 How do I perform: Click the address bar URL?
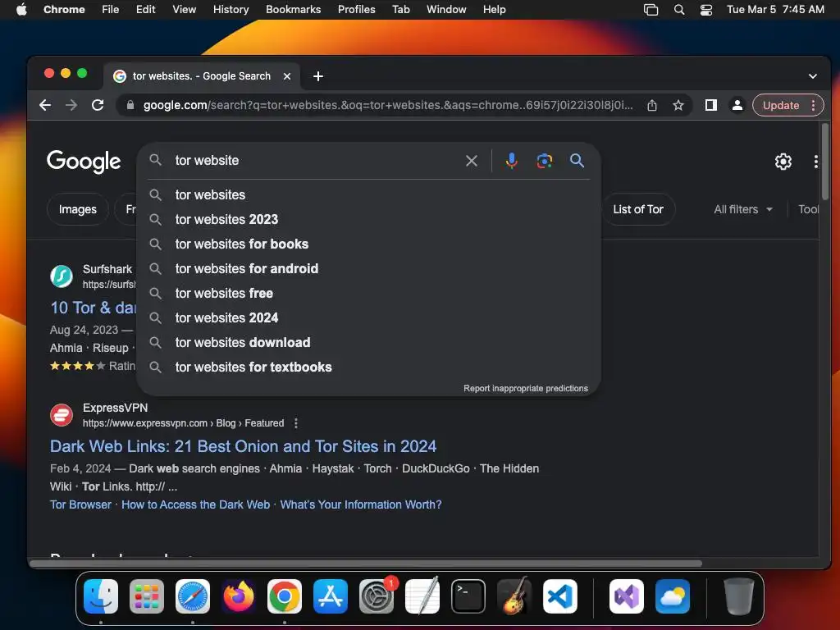[388, 105]
